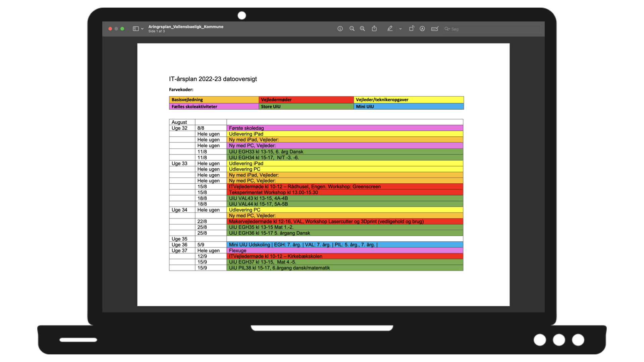Show the markup toolbar icon

click(x=422, y=29)
